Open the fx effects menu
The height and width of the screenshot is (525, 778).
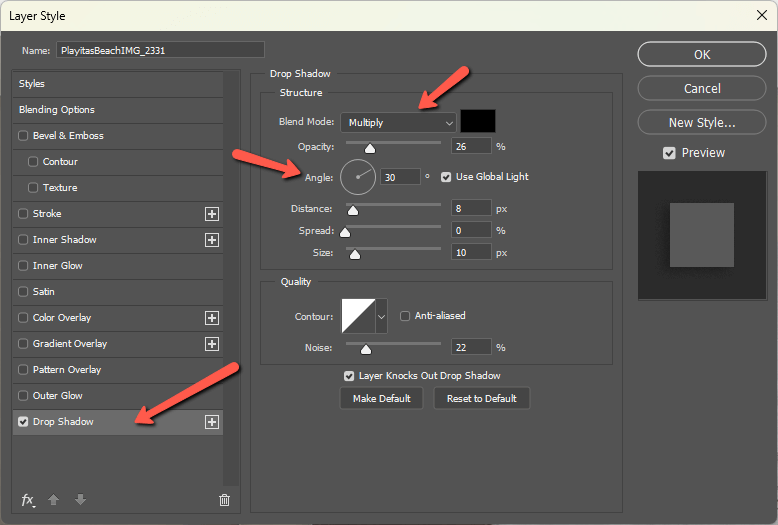pyautogui.click(x=28, y=500)
